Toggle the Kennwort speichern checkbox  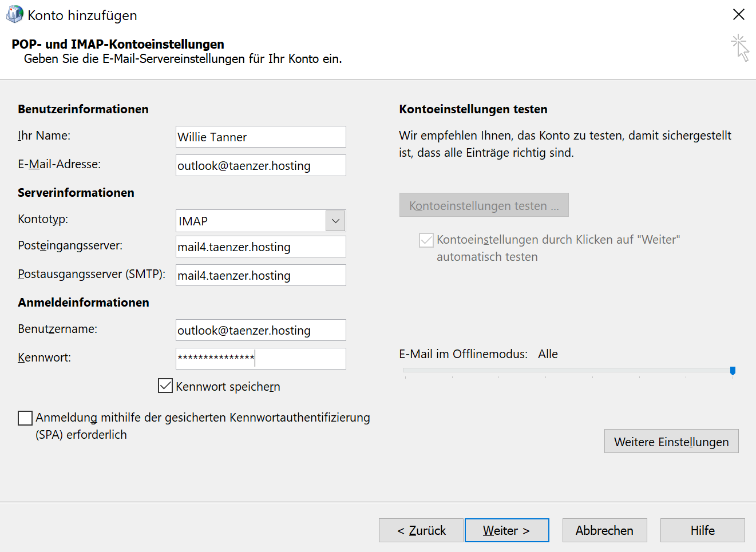tap(165, 386)
